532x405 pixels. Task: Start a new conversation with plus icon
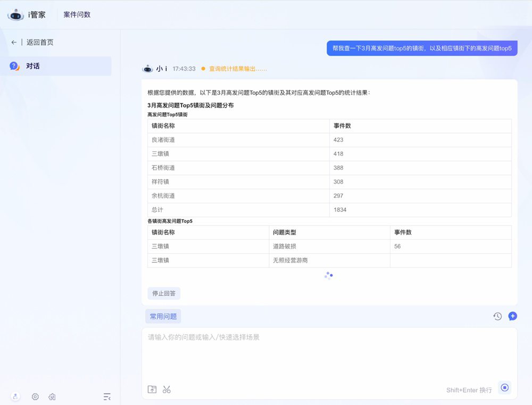coord(513,316)
